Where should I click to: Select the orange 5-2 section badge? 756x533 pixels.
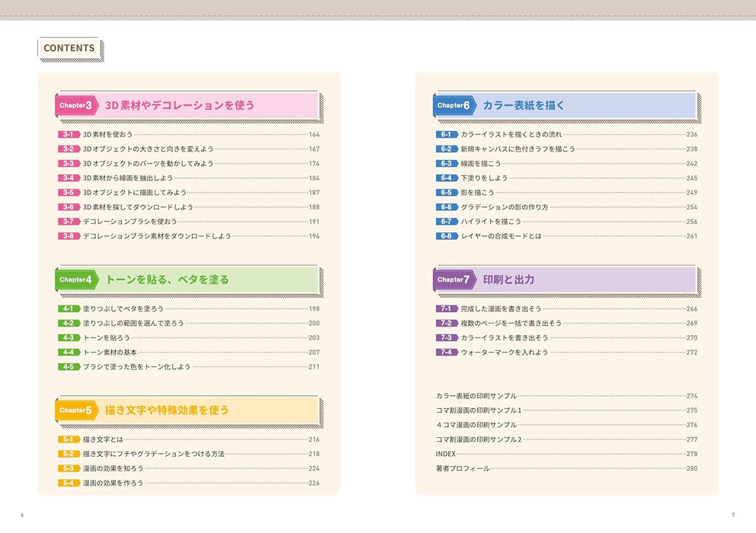(69, 455)
